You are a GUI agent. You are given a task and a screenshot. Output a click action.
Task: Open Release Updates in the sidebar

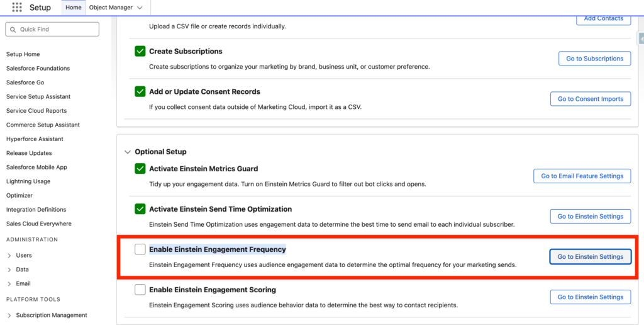tap(29, 153)
